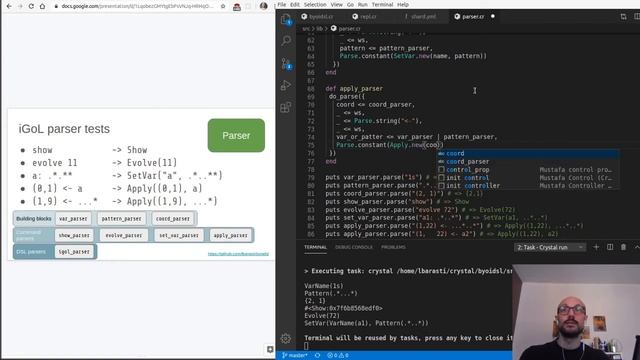
Task: Open the View menu
Action: click(336, 4)
